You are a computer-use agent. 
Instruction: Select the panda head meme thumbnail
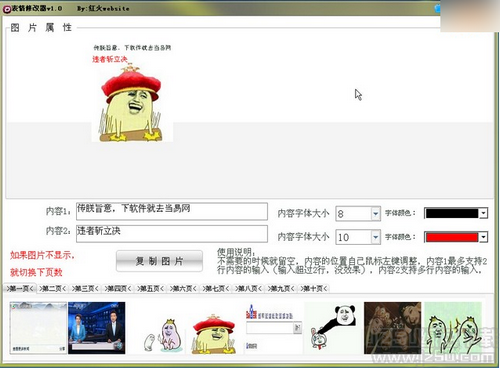(x=333, y=328)
